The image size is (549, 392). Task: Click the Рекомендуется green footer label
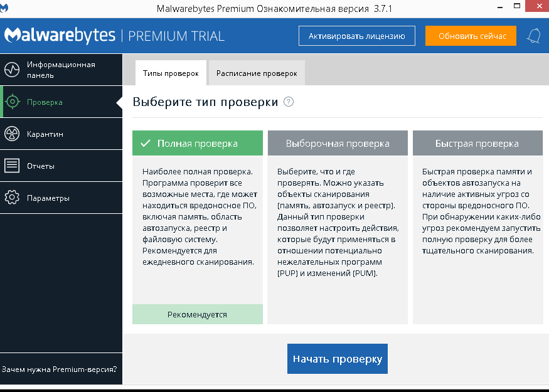(x=198, y=314)
